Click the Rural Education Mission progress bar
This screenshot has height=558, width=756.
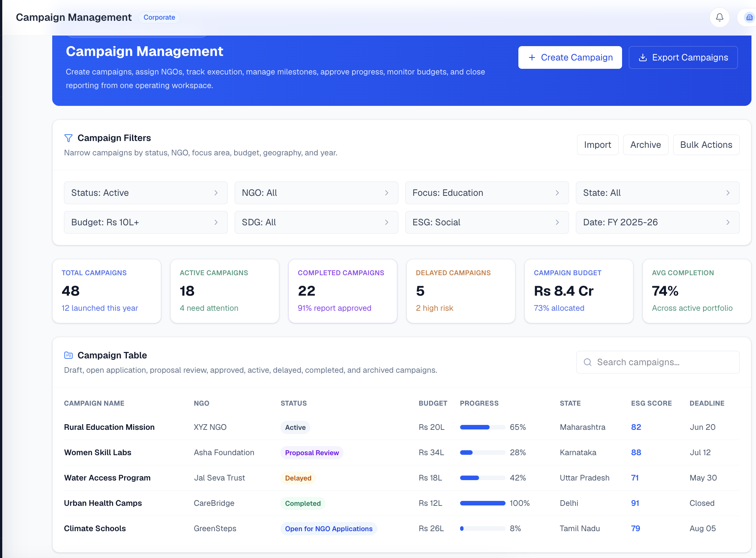point(482,427)
